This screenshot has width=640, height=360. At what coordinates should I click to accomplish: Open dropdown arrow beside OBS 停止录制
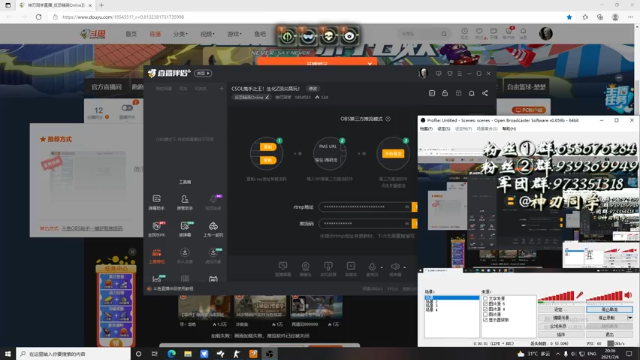click(x=630, y=318)
